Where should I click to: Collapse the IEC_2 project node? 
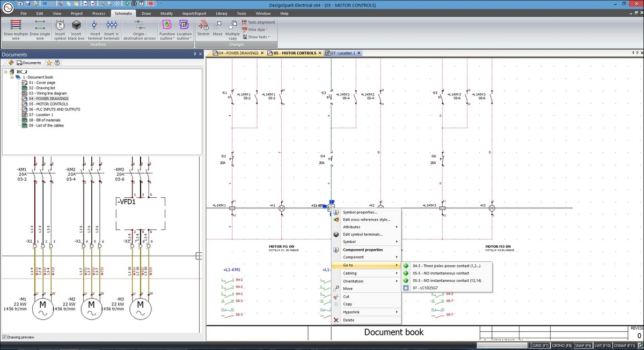click(x=5, y=71)
